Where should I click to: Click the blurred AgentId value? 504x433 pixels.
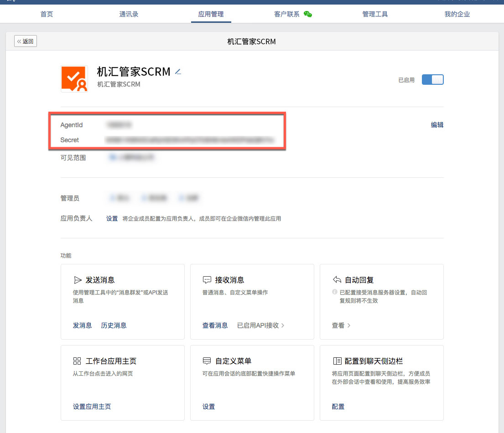coord(119,124)
